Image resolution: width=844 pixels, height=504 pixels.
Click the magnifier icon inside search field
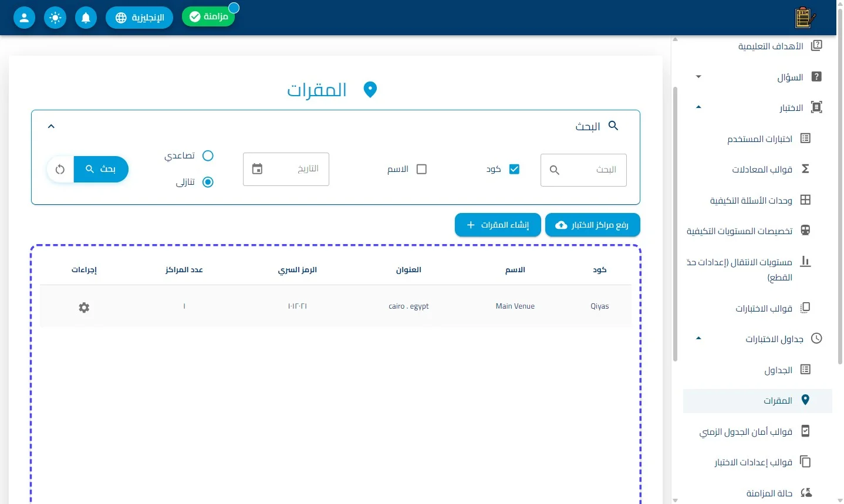click(x=554, y=170)
